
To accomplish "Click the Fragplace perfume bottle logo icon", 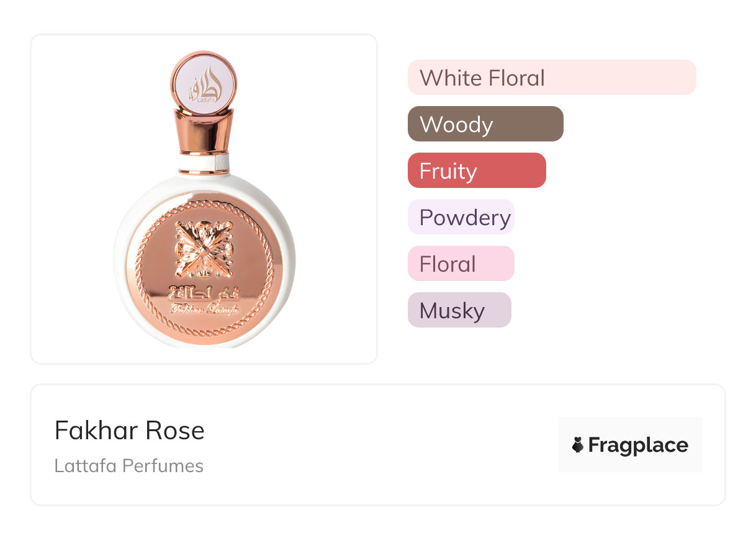I will [578, 445].
